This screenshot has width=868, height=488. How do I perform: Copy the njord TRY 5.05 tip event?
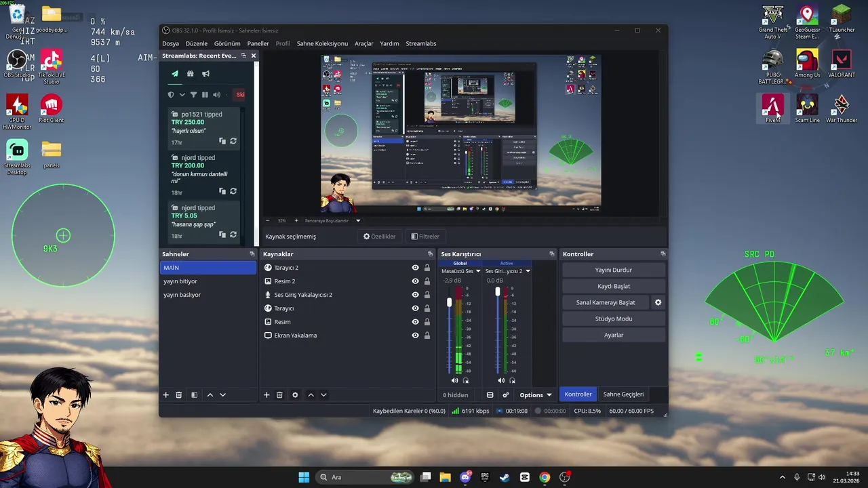coord(222,235)
